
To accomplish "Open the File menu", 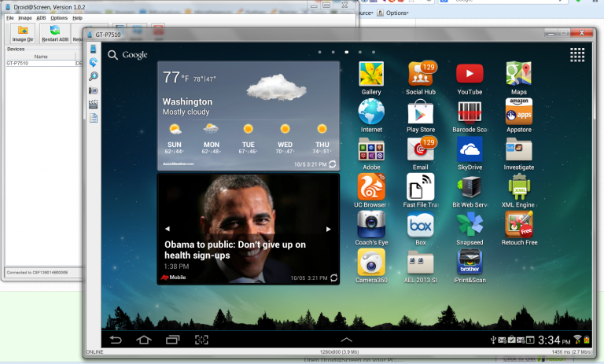I will pos(10,17).
